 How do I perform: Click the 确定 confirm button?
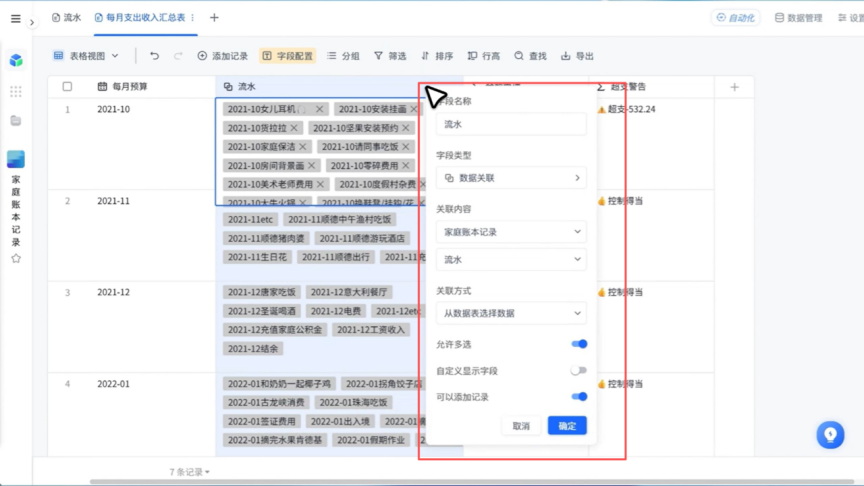[567, 426]
